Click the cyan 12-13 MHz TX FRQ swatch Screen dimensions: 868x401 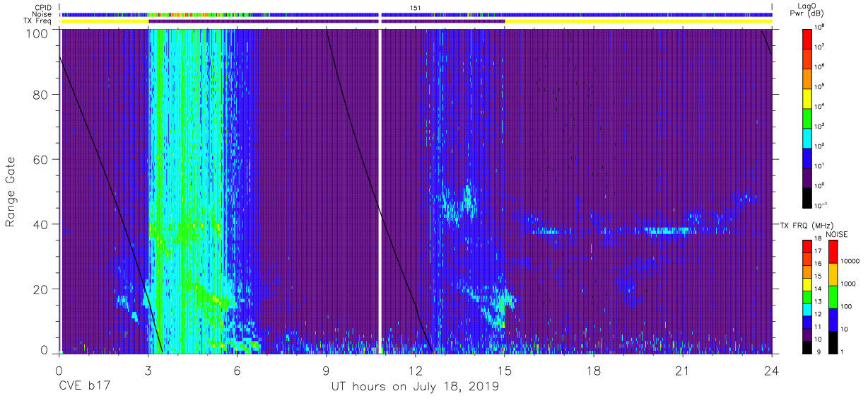coord(808,310)
